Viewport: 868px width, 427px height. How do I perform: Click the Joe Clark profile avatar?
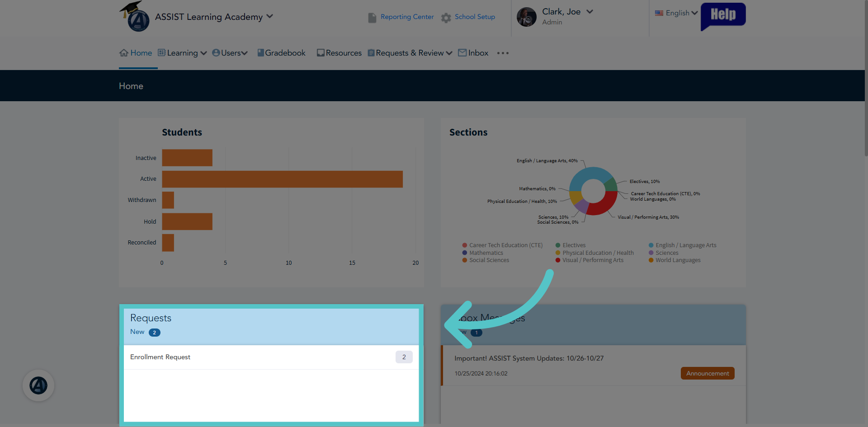[527, 17]
